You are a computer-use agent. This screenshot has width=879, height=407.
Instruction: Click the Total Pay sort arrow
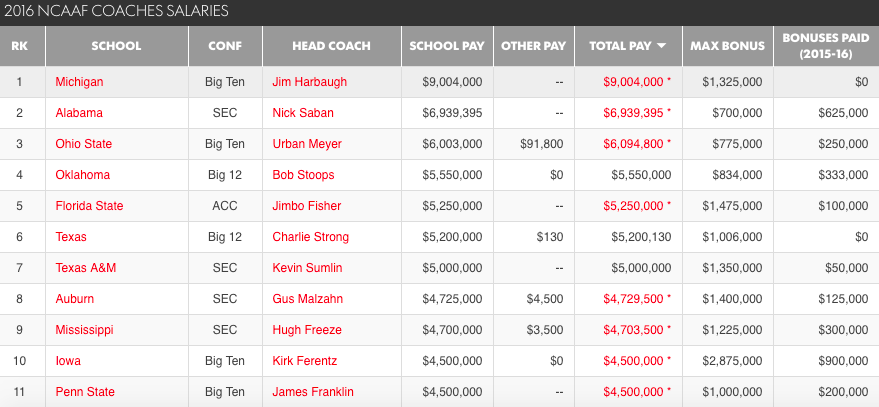click(x=661, y=46)
